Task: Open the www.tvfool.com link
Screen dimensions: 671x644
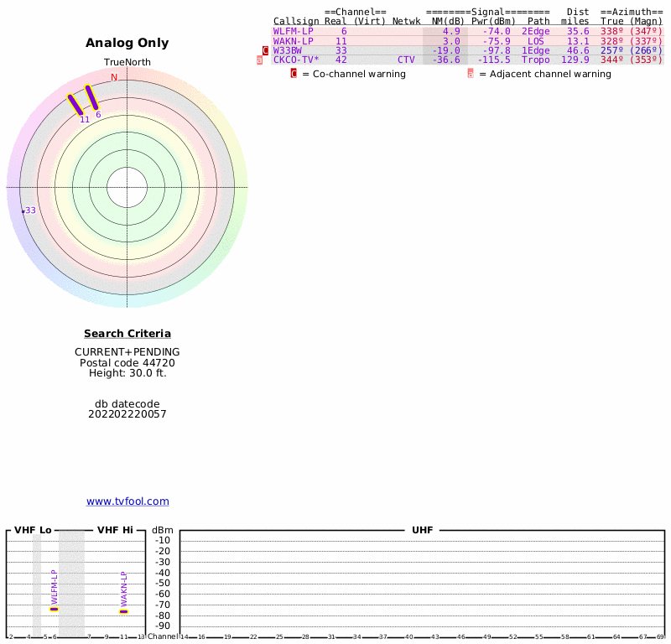Action: click(x=127, y=501)
